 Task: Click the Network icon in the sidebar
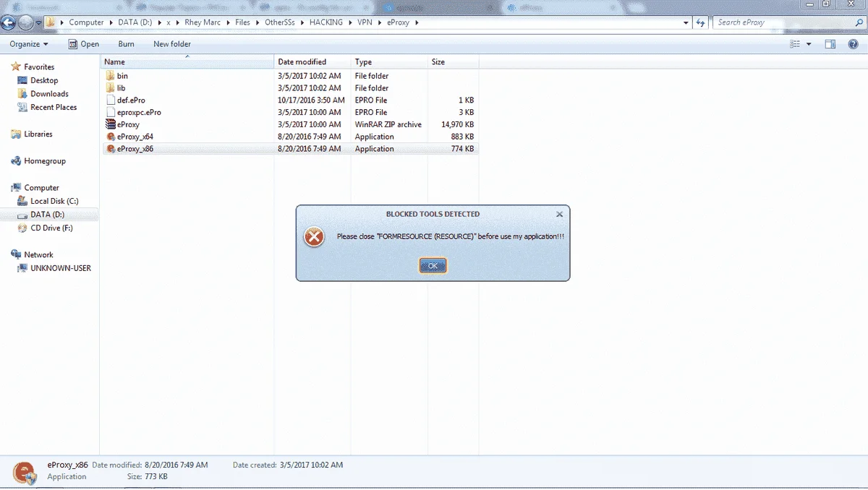tap(16, 254)
